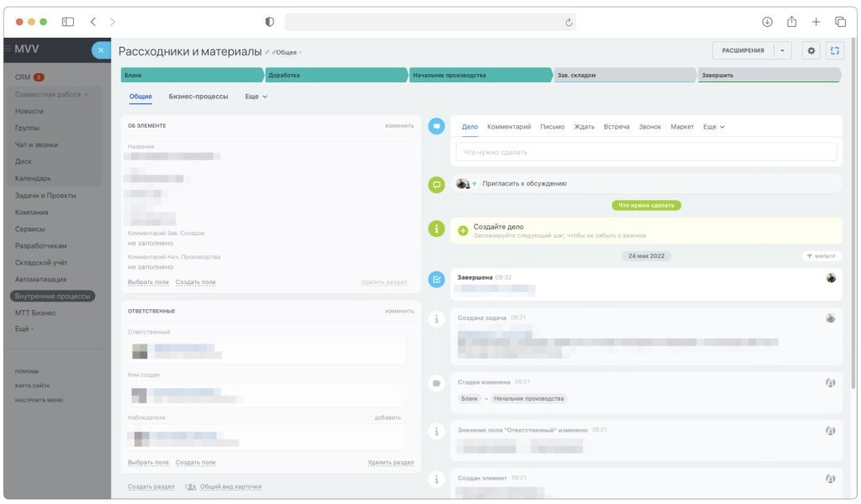This screenshot has width=861, height=504.
Task: Click the green info circle icon
Action: tap(436, 228)
